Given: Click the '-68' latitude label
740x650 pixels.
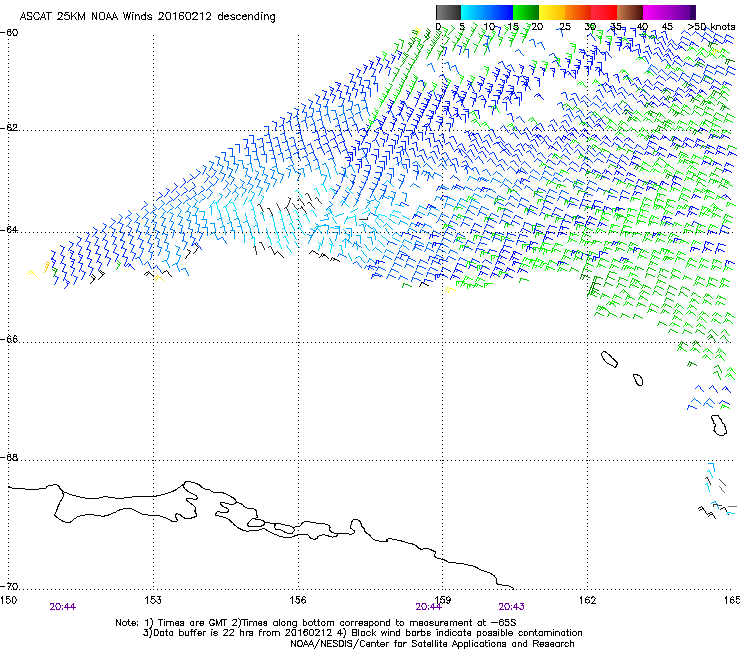Looking at the screenshot, I should click(x=10, y=457).
